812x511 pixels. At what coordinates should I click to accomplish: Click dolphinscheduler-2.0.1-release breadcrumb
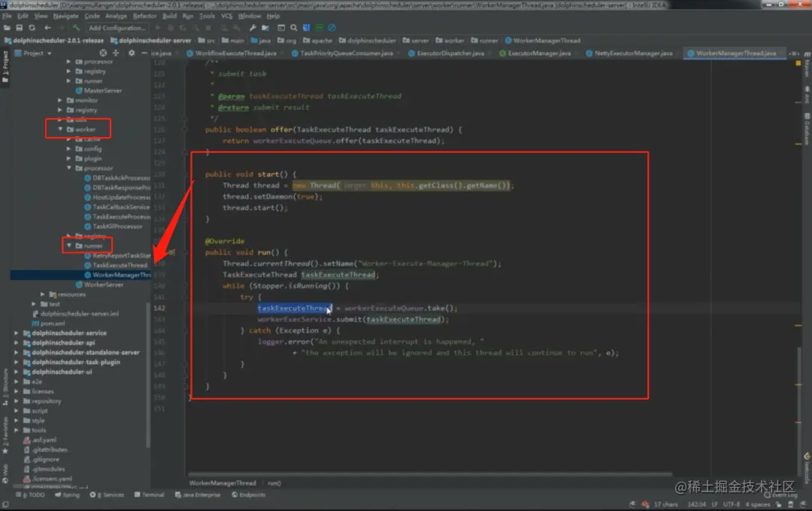coord(54,41)
